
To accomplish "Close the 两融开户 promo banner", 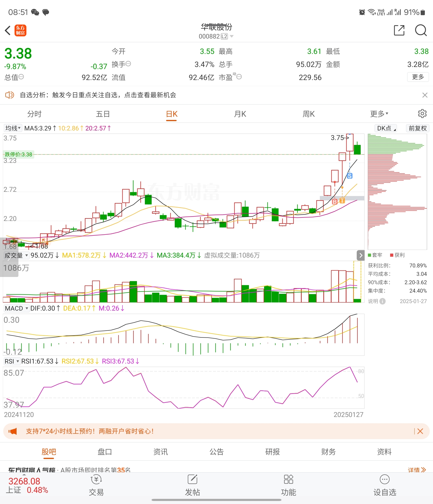I will click(x=420, y=431).
